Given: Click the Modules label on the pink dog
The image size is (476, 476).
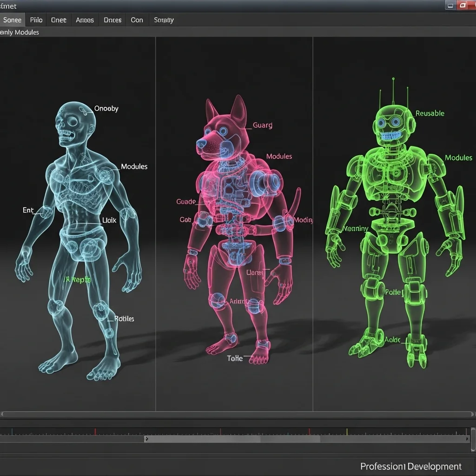Looking at the screenshot, I should pyautogui.click(x=279, y=156).
